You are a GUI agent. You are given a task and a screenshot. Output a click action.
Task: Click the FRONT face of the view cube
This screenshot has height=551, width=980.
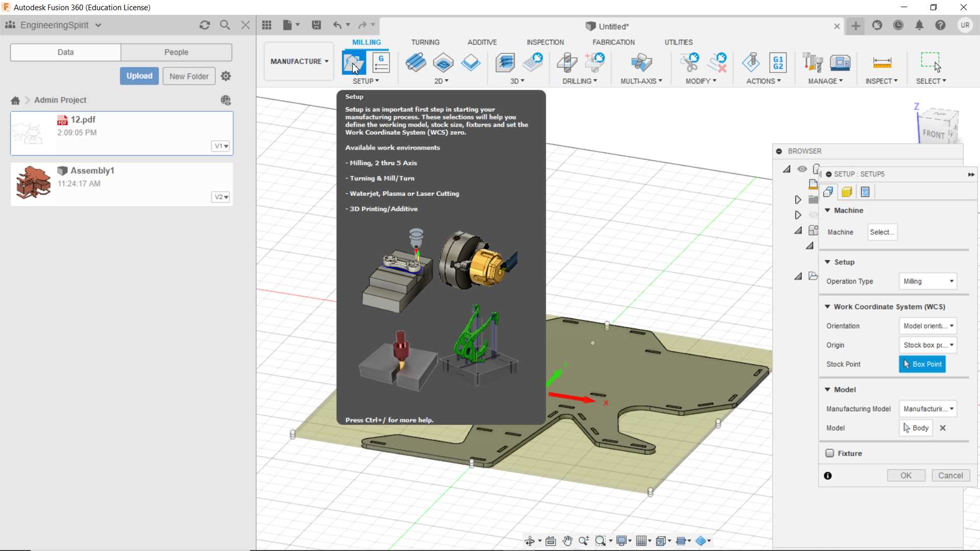[x=934, y=134]
